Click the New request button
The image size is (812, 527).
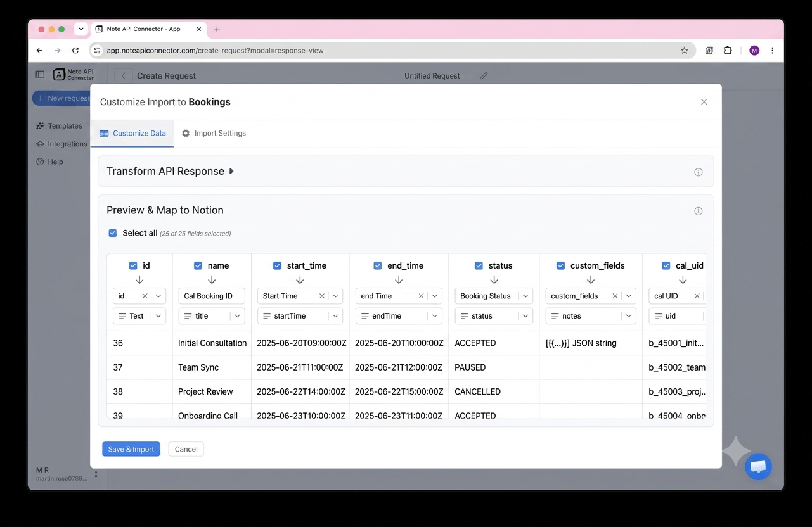(61, 98)
